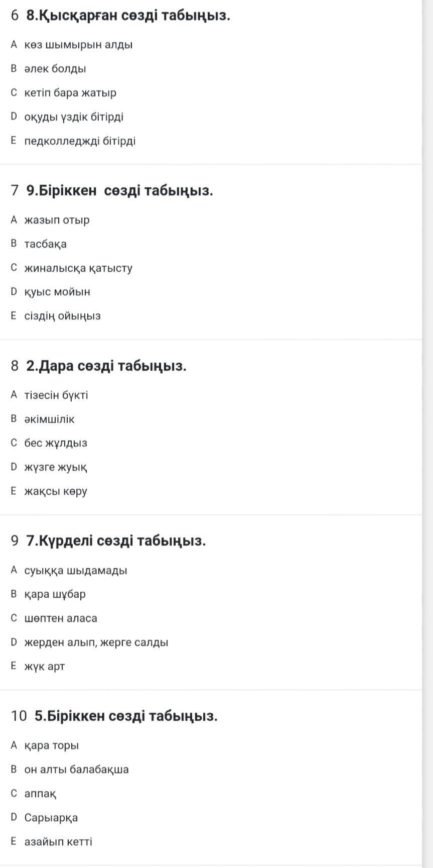Click option B 'он алты балабақша'
The width and height of the screenshot is (433, 868).
coord(77,770)
